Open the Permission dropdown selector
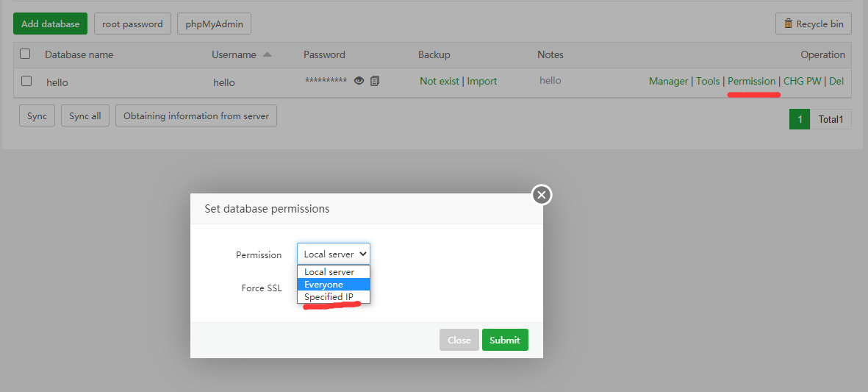This screenshot has height=392, width=868. pyautogui.click(x=334, y=254)
